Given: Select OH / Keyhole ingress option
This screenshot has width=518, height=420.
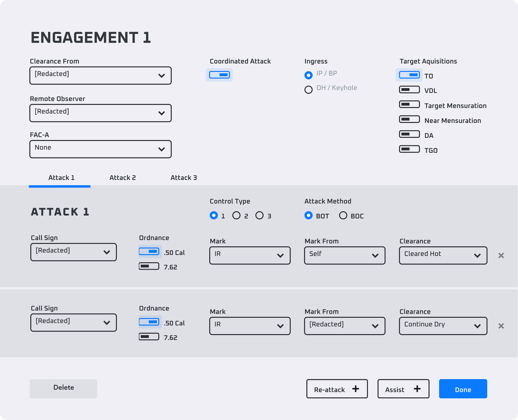Looking at the screenshot, I should 309,89.
